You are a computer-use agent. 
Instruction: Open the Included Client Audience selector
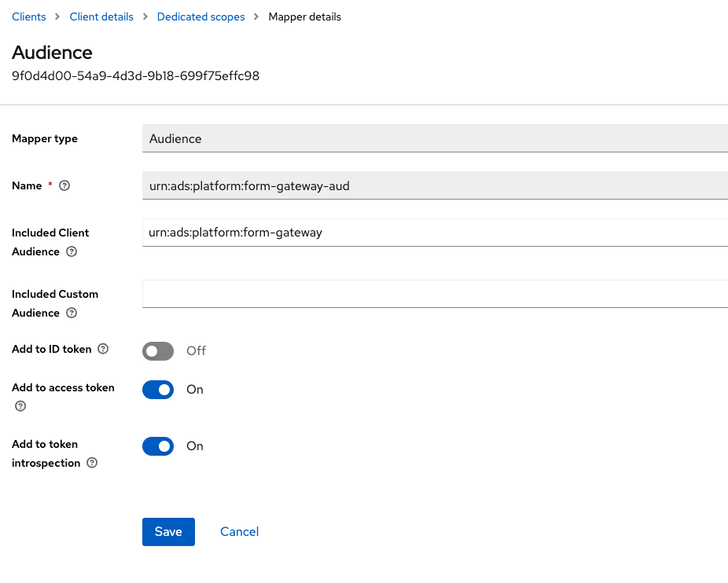[x=435, y=233]
